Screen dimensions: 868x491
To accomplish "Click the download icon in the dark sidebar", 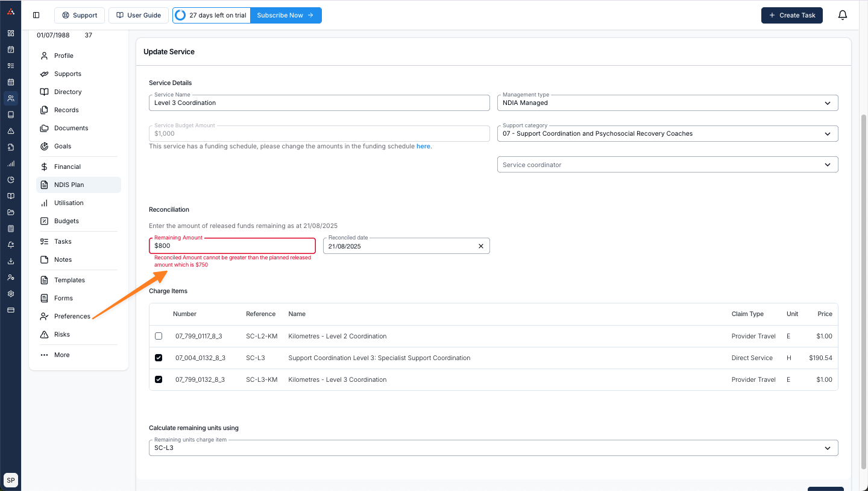I will (11, 261).
